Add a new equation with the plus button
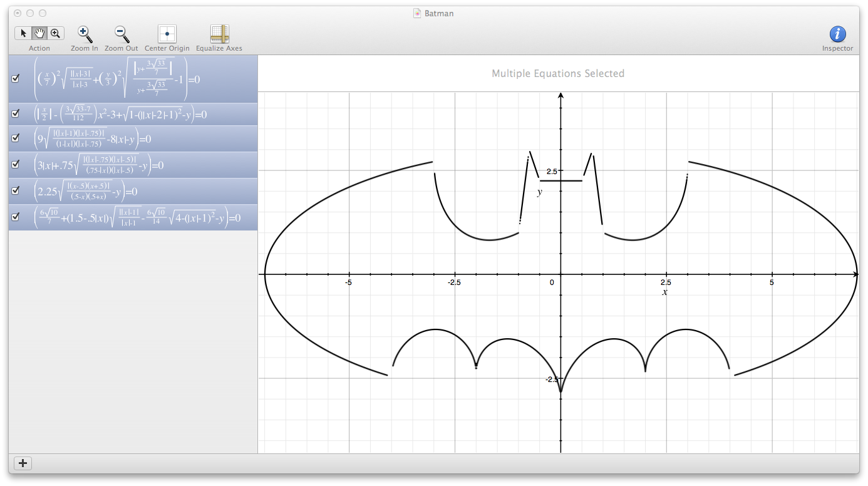Viewport: 868px width, 486px height. 23,463
